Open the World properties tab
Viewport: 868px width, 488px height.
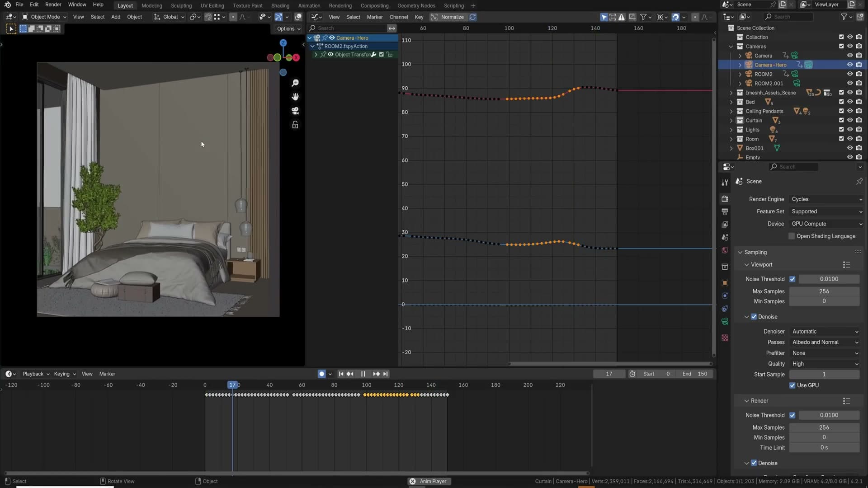[725, 250]
